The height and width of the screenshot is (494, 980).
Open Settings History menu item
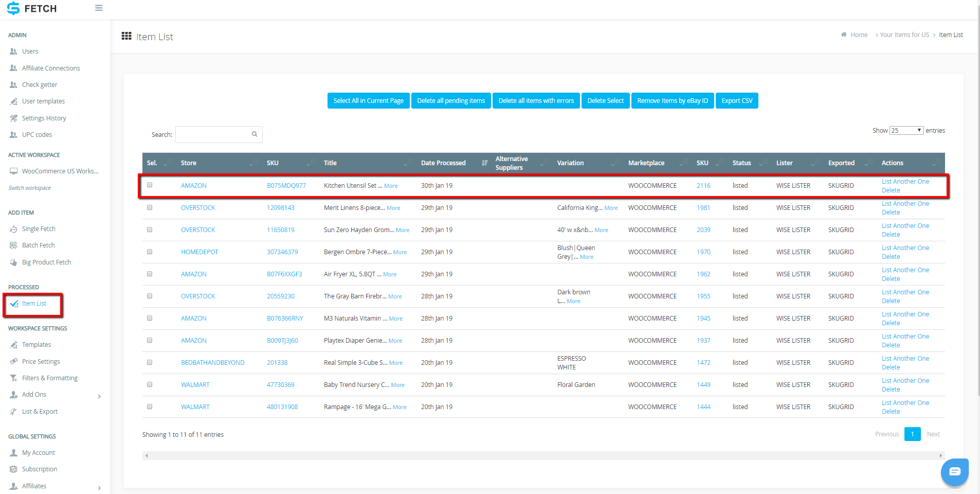pyautogui.click(x=44, y=118)
